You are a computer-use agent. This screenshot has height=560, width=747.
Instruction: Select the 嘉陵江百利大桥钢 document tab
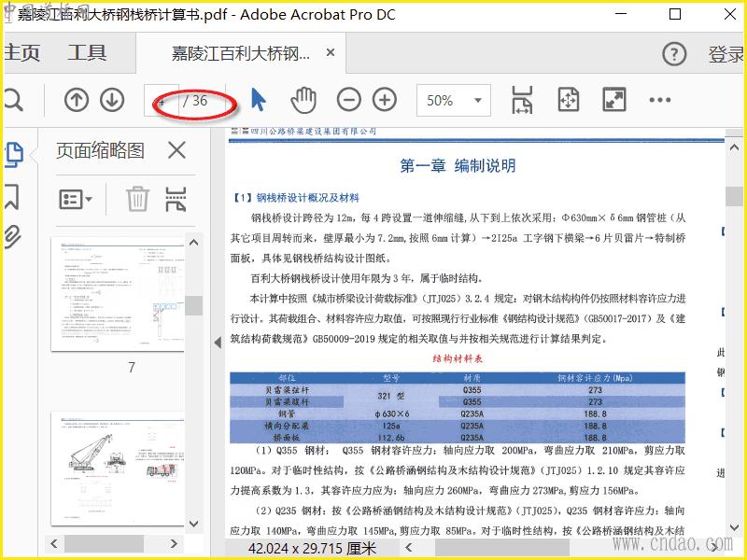(241, 53)
